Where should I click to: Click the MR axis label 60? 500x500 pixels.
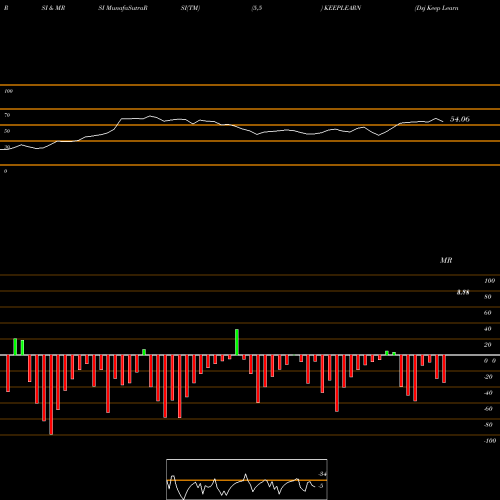pyautogui.click(x=488, y=313)
